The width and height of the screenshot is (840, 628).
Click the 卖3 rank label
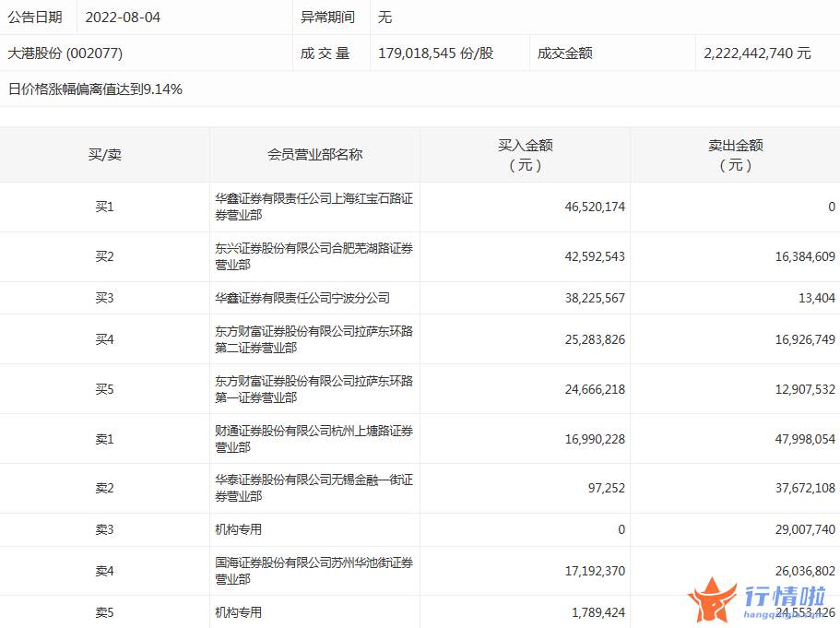pos(104,529)
